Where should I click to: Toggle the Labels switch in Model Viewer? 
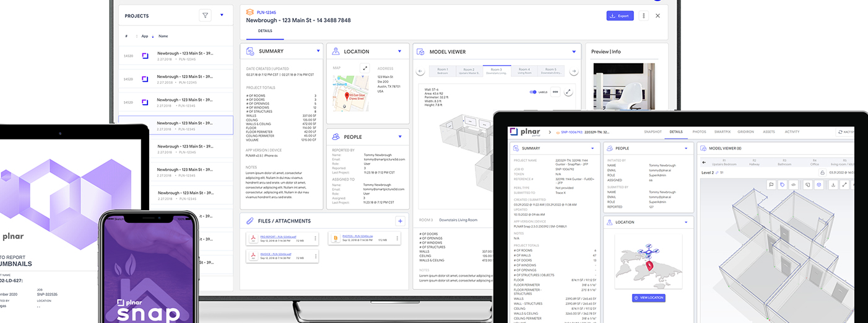533,92
